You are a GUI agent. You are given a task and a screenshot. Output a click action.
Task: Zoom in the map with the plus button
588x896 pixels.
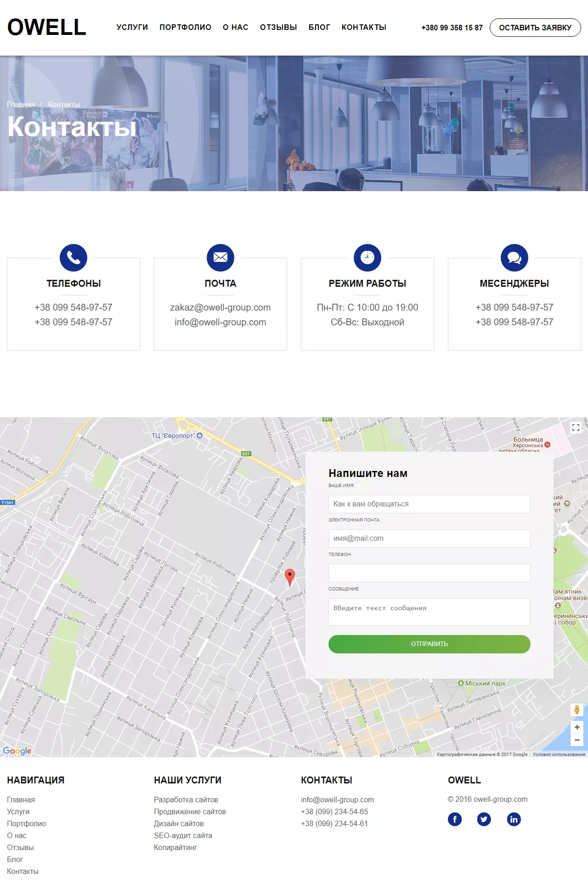point(577,727)
